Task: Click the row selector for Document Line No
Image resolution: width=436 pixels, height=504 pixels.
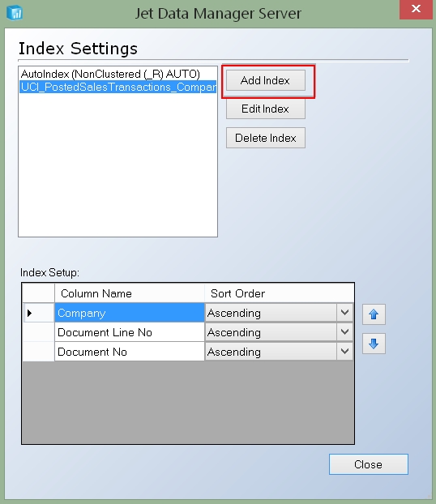Action: point(38,332)
